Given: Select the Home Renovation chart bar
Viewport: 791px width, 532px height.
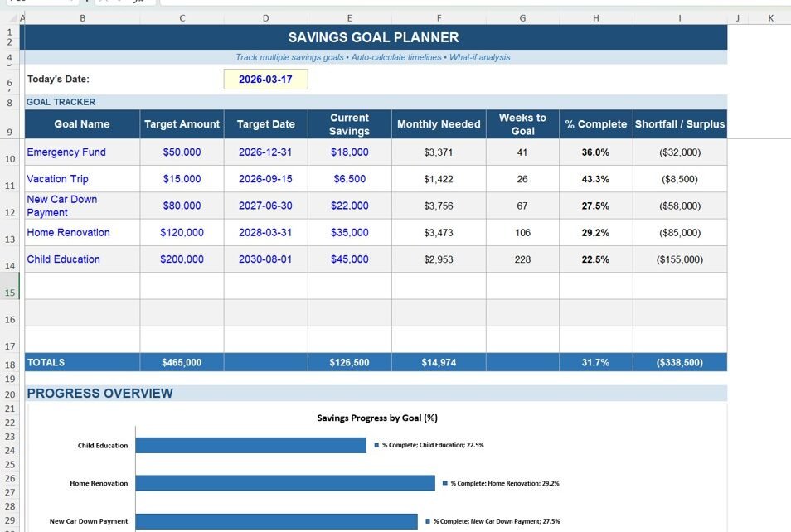Looking at the screenshot, I should 285,483.
